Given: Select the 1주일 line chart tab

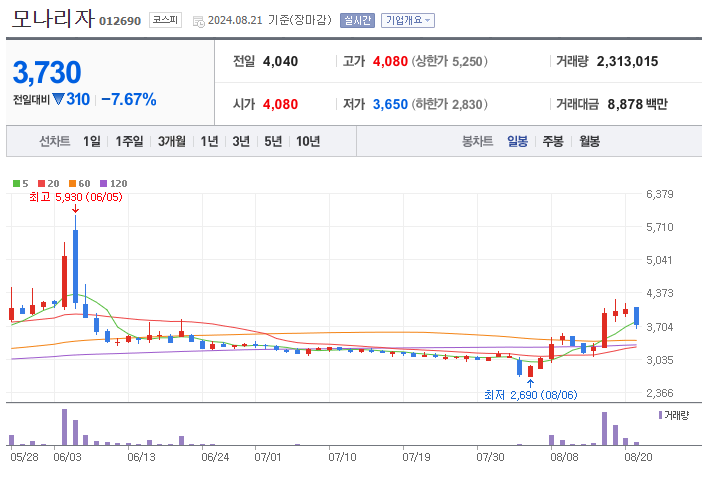Looking at the screenshot, I should pyautogui.click(x=129, y=141).
